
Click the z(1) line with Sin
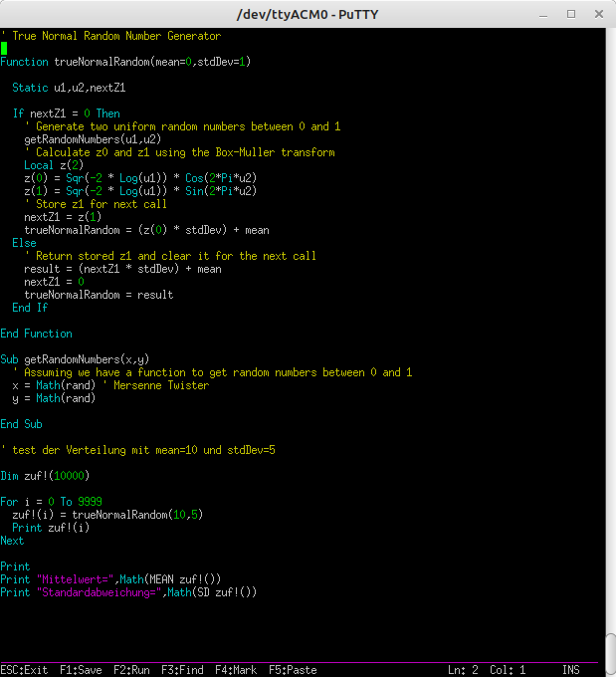point(140,191)
